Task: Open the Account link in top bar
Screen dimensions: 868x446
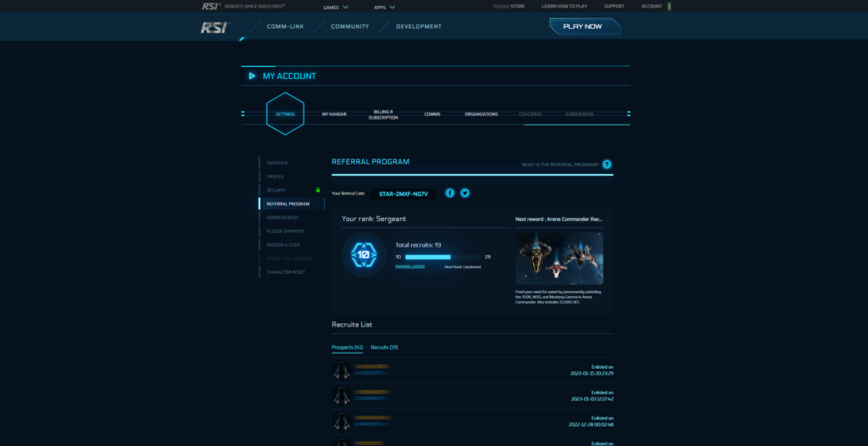Action: 652,7
